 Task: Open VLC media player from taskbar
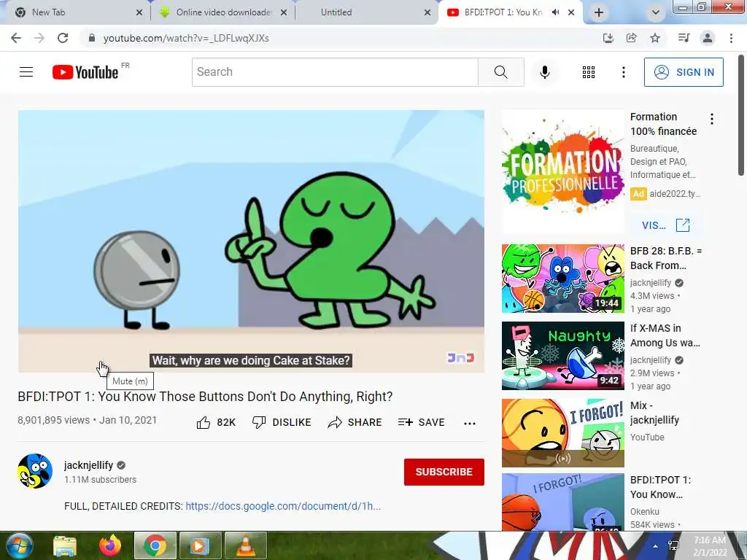245,545
